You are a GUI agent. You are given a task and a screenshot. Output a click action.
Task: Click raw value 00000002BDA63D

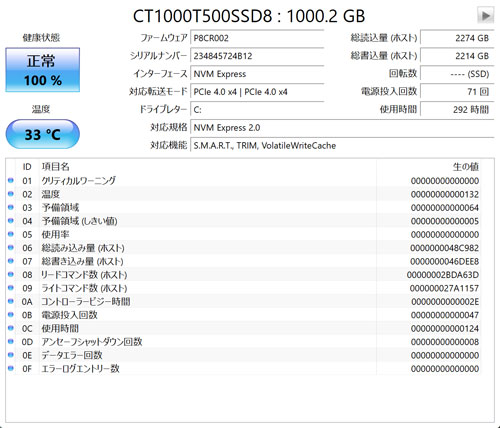[x=443, y=275]
